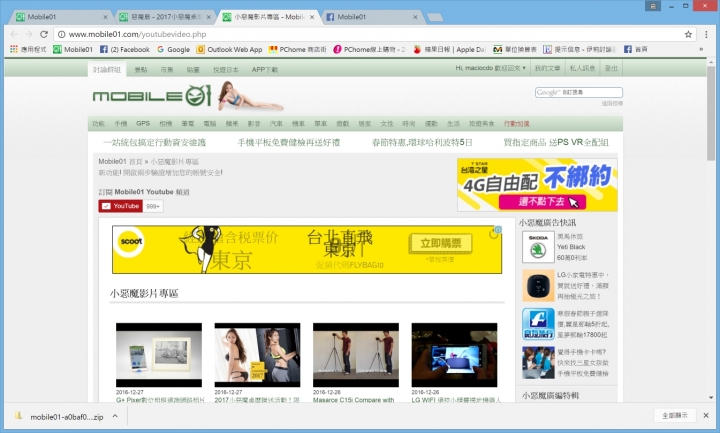The height and width of the screenshot is (433, 720).
Task: Click the Mobile01 首頁 breadcrumb link
Action: point(120,162)
